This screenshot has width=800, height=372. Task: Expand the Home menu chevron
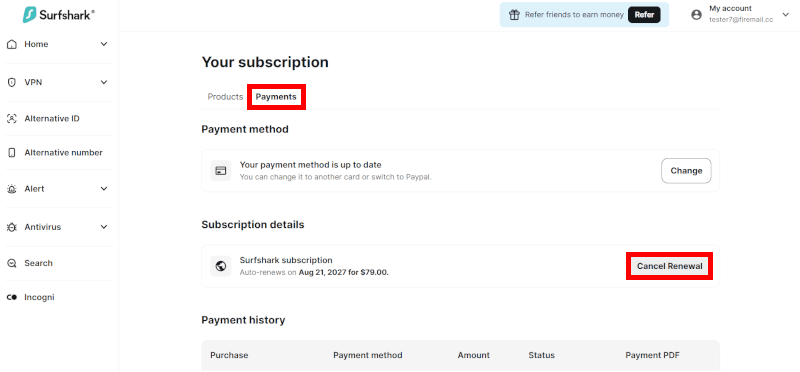pos(104,44)
